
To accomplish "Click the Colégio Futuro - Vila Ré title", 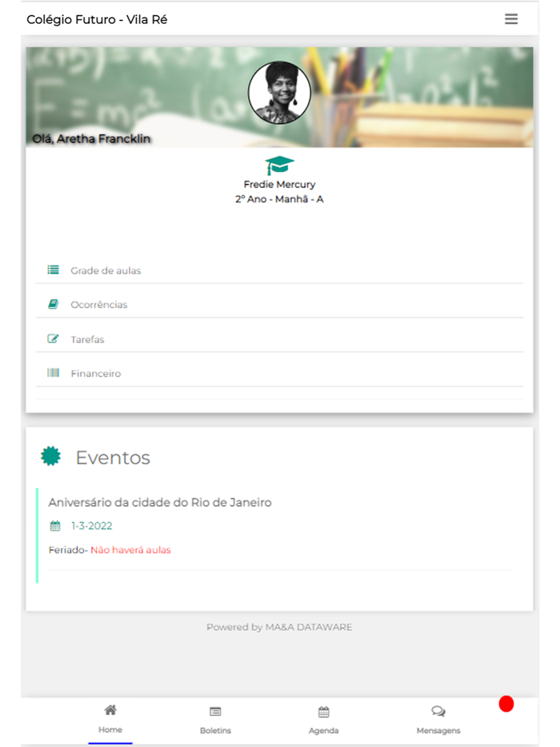I will pyautogui.click(x=97, y=19).
